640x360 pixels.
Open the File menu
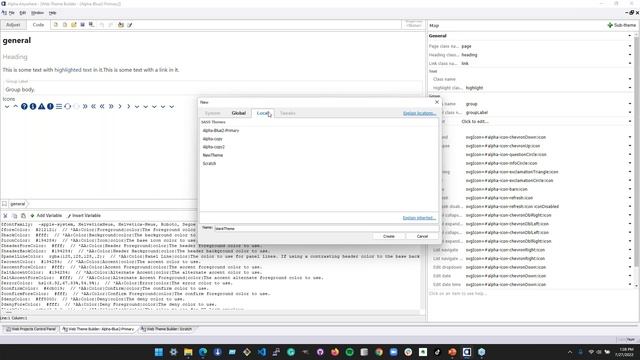click(x=11, y=13)
